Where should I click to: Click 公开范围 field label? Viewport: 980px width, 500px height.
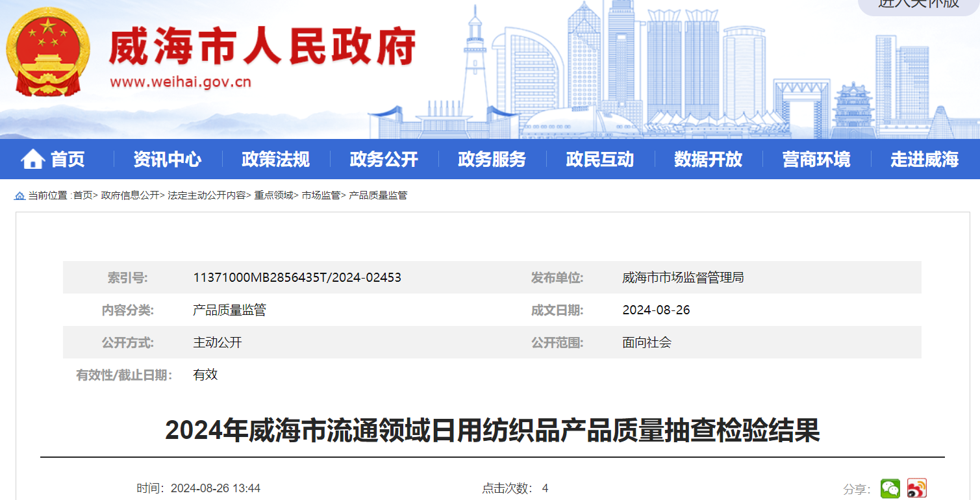coord(557,342)
